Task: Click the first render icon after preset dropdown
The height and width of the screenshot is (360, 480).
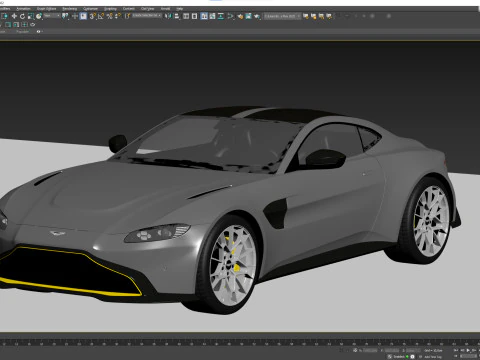Action: coord(306,16)
